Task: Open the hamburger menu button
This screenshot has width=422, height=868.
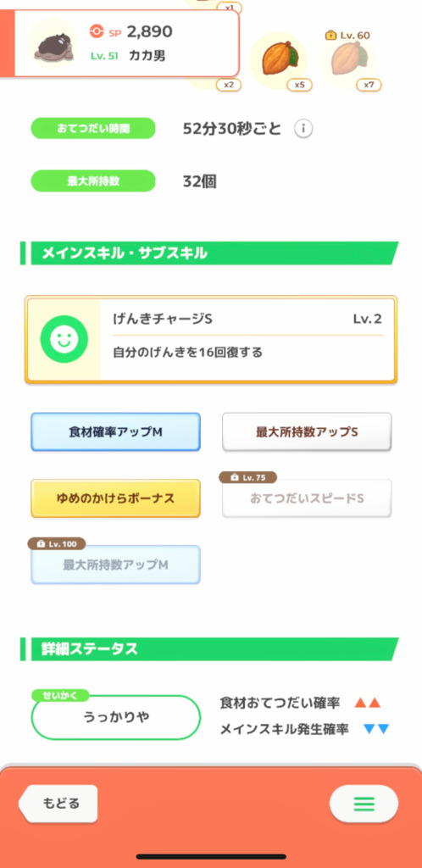Action: (364, 804)
